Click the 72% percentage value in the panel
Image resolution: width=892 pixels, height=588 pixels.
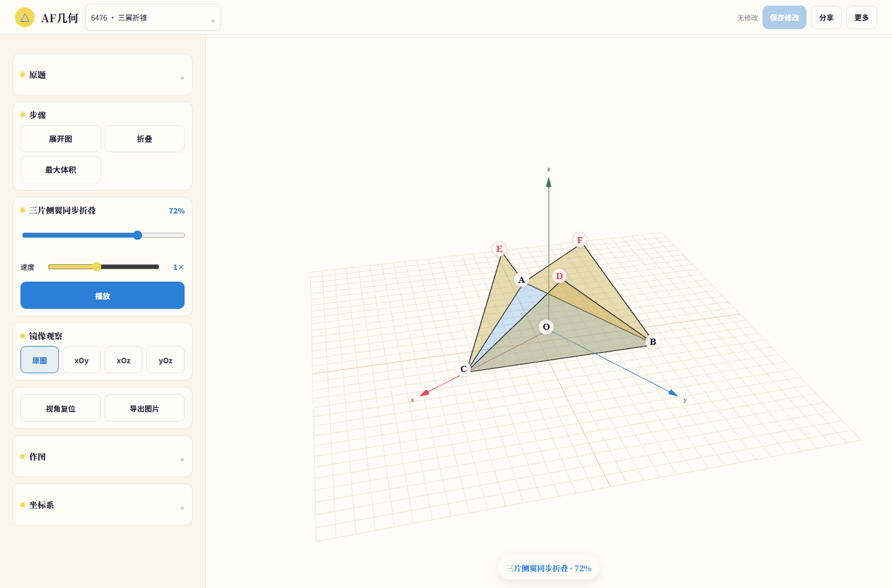pyautogui.click(x=177, y=211)
